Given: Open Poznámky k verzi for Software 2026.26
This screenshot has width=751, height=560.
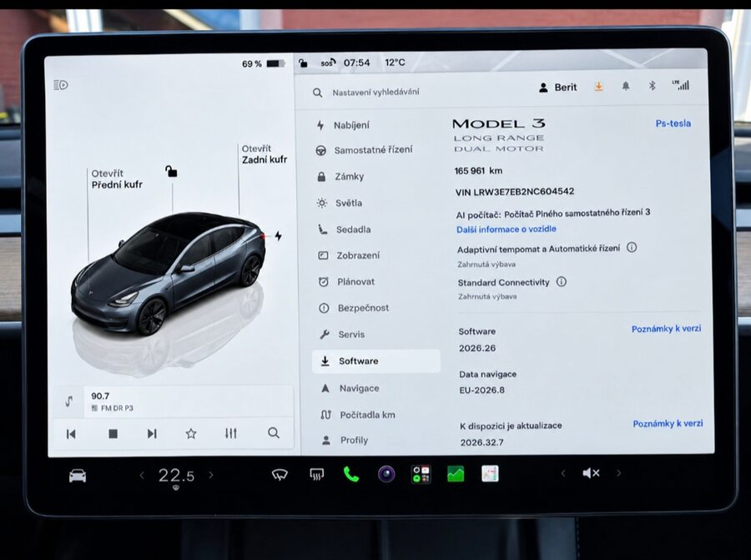Looking at the screenshot, I should 666,329.
